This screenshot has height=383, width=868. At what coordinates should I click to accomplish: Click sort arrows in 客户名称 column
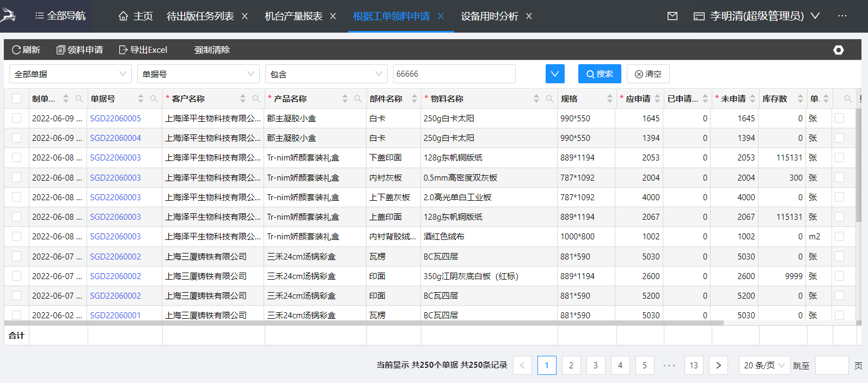(x=243, y=99)
